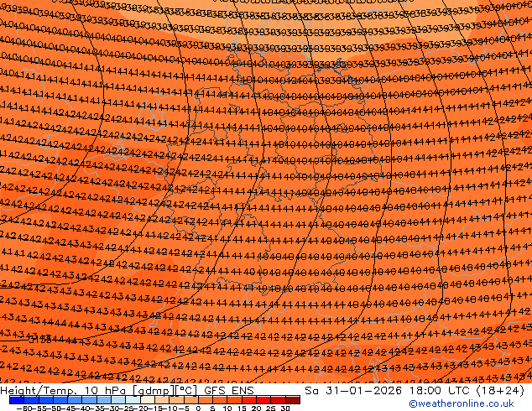
Task: Pick the peach swatch between -15 and -10
Action: [x=162, y=400]
